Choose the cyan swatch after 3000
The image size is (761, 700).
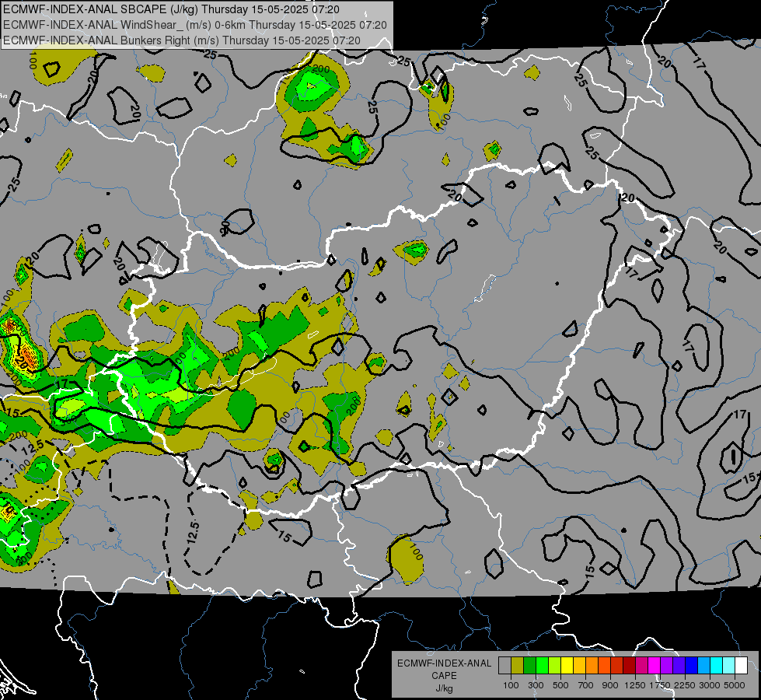[717, 665]
